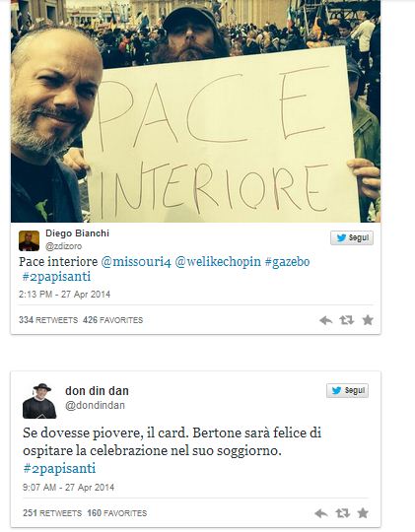Favorite don din dan's tweet with star

363,512
